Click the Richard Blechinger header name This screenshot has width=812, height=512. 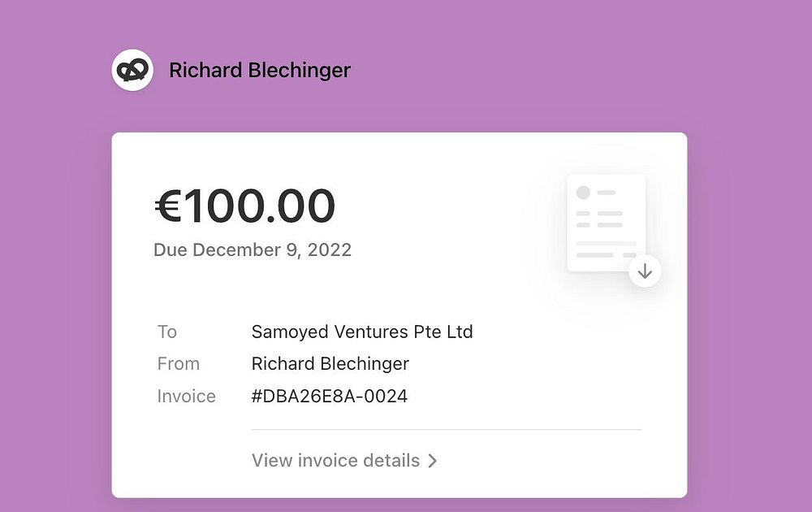click(x=260, y=71)
